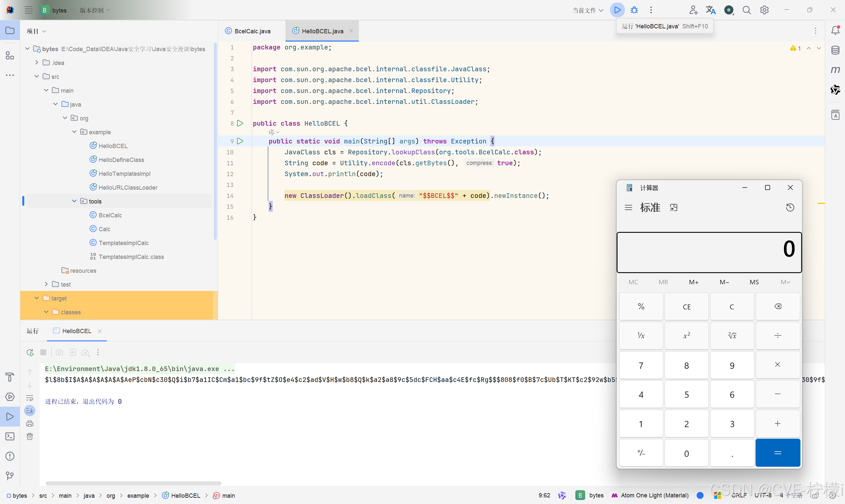Click the Calculator equals button
The image size is (845, 504).
777,453
